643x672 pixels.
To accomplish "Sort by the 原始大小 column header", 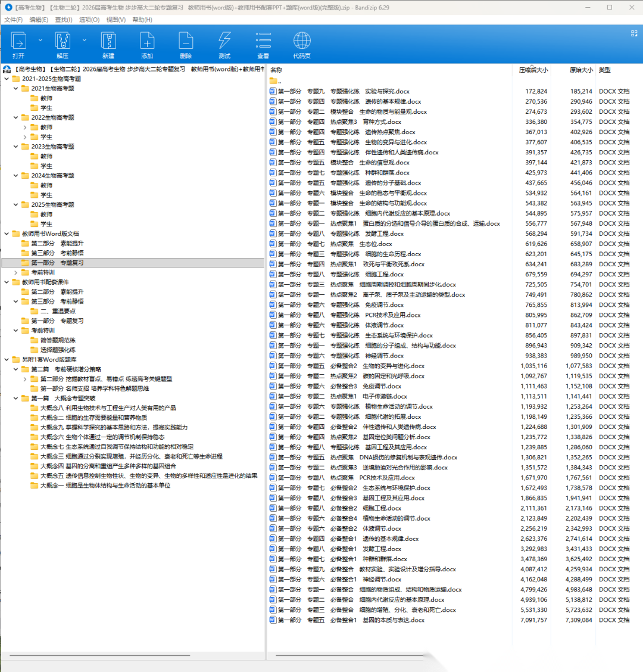I will pos(580,70).
